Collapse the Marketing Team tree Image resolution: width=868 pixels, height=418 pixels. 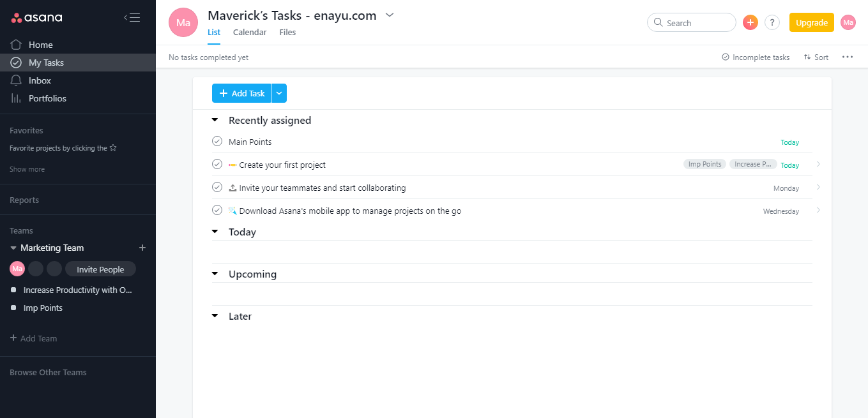[x=13, y=248]
